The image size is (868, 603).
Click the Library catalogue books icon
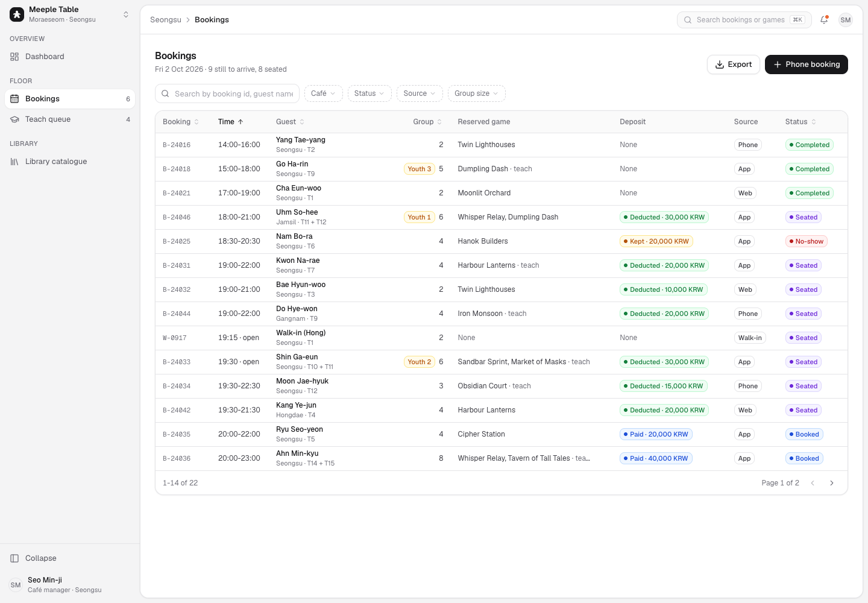coord(14,162)
